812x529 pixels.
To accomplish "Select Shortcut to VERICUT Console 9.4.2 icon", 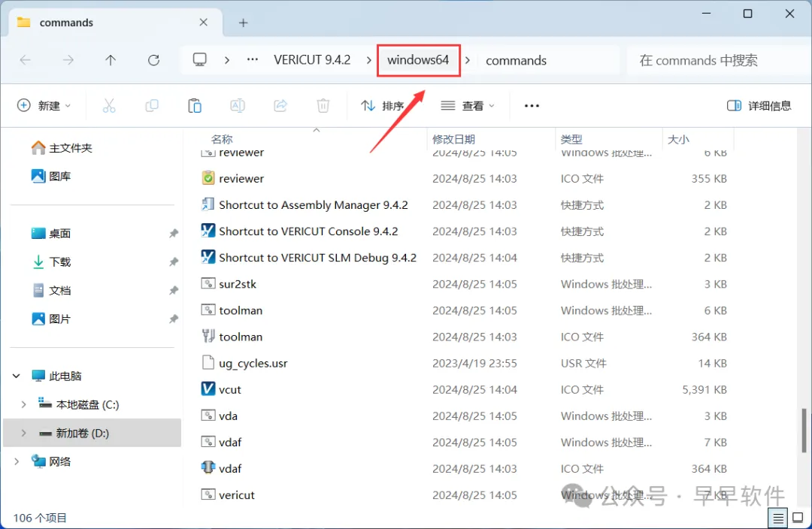I will point(208,231).
